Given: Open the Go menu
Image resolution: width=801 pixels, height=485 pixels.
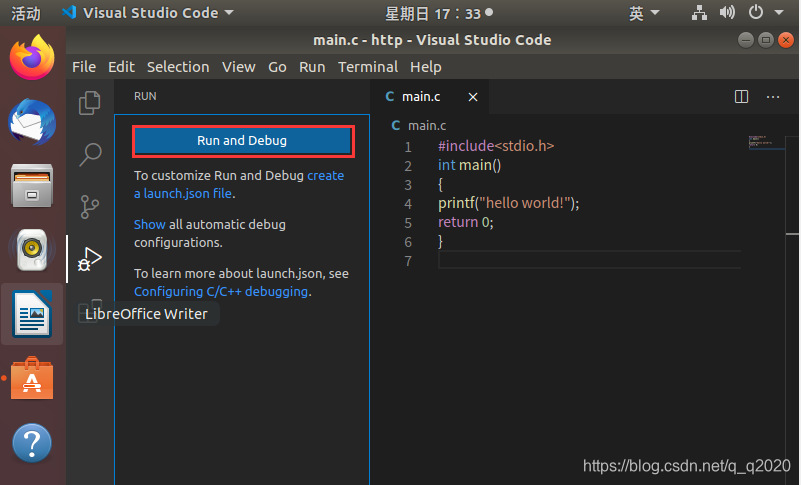Looking at the screenshot, I should (277, 67).
